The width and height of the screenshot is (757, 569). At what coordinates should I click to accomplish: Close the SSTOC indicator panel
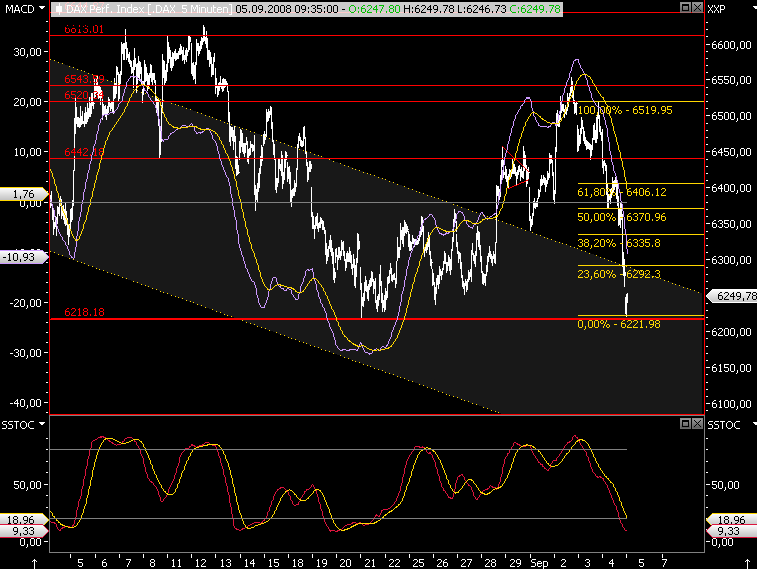(698, 423)
